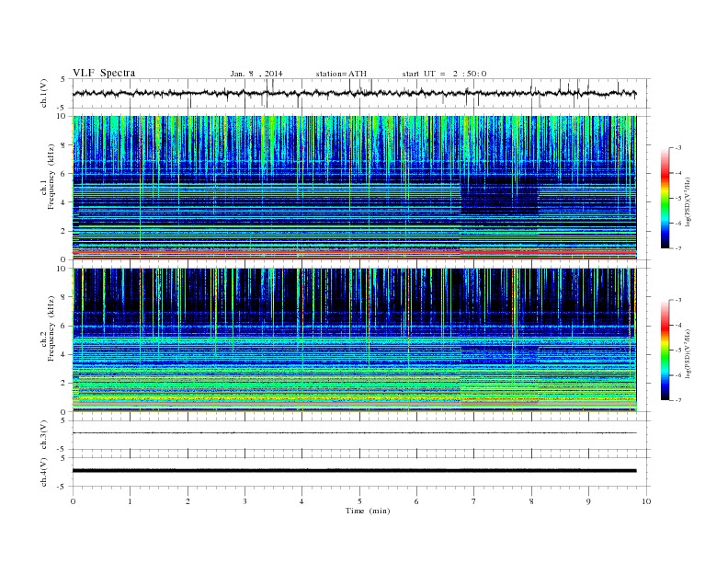Click the "ch.1(V)" waveform axis label
The image size is (728, 563).
pos(44,93)
